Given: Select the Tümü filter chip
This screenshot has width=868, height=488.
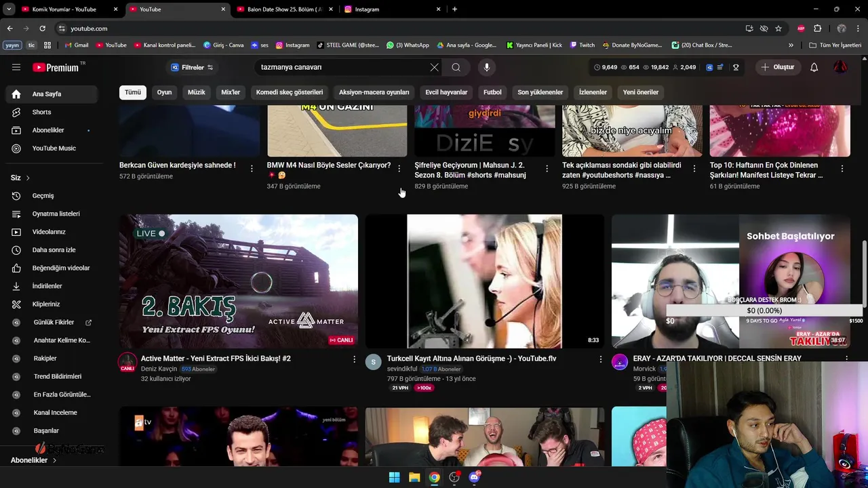Looking at the screenshot, I should point(133,92).
